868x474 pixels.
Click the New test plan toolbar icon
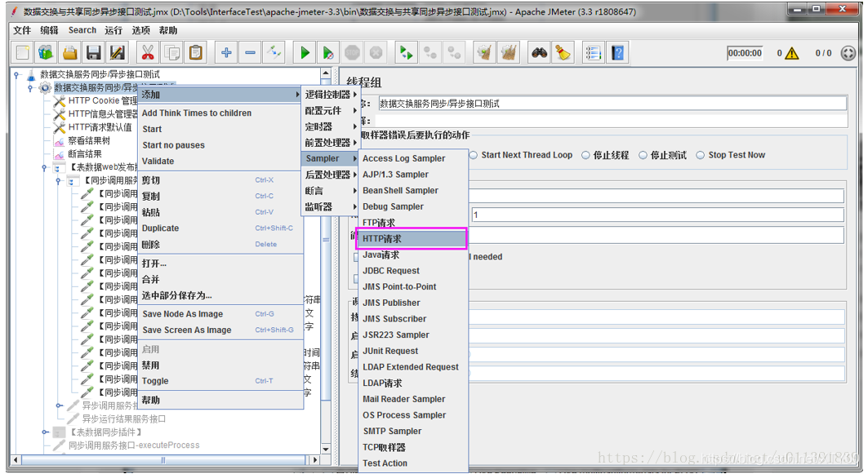(x=23, y=53)
